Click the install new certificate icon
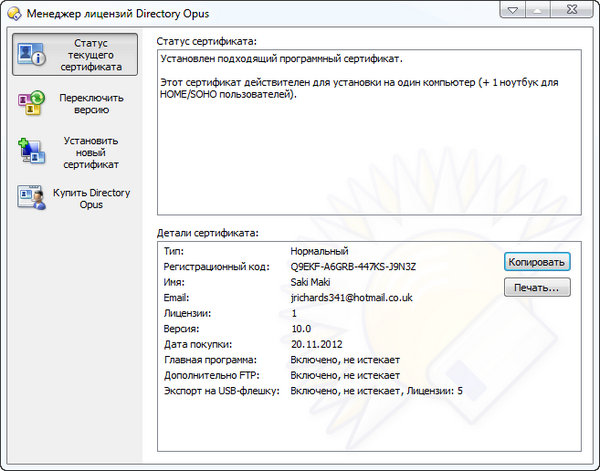 point(32,152)
